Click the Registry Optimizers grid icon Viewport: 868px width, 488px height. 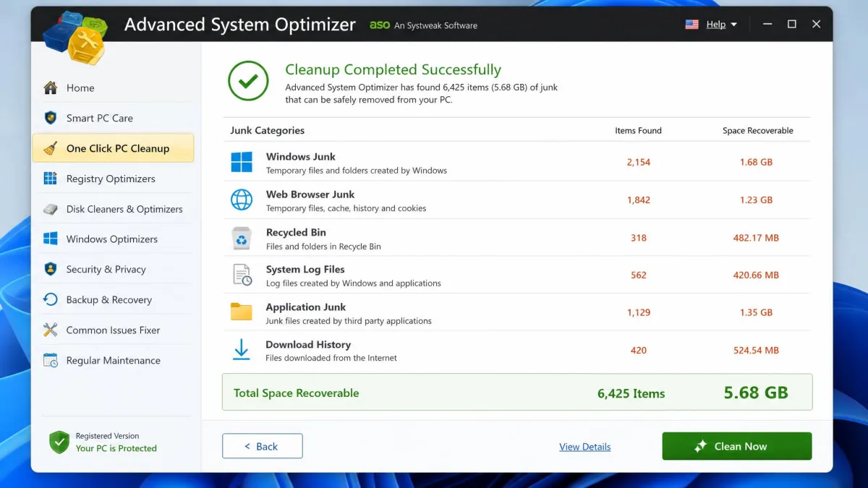(x=51, y=179)
